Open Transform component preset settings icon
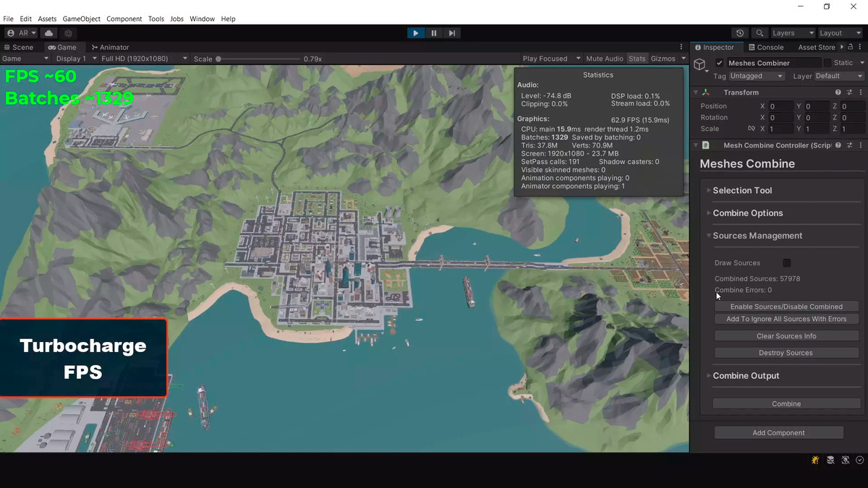The width and height of the screenshot is (868, 488). click(849, 93)
